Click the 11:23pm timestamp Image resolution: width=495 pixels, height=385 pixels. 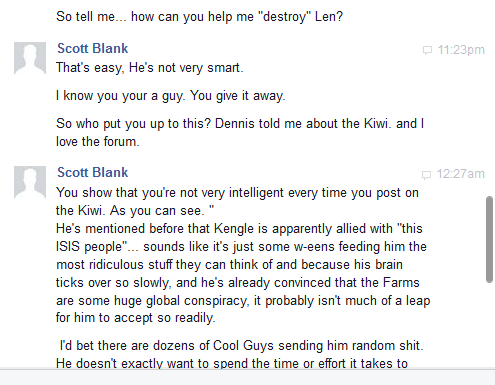tap(461, 50)
